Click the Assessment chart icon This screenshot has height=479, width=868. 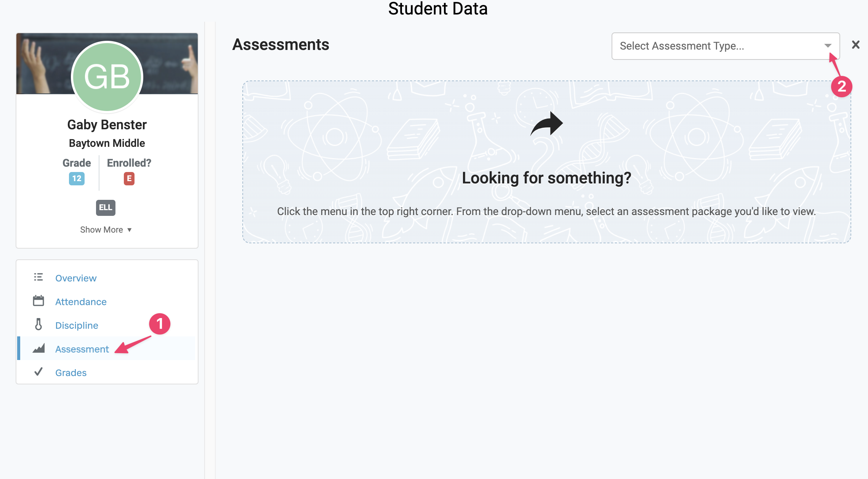click(38, 348)
